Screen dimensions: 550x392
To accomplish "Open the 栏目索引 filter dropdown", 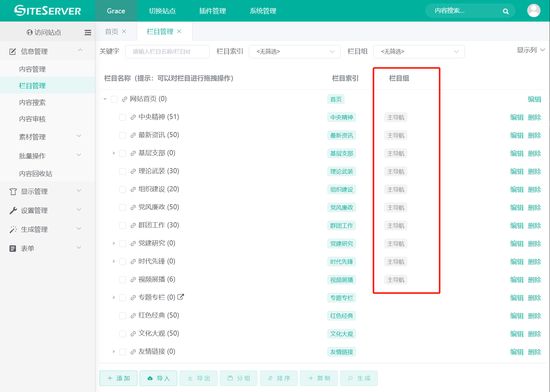I will pyautogui.click(x=294, y=51).
